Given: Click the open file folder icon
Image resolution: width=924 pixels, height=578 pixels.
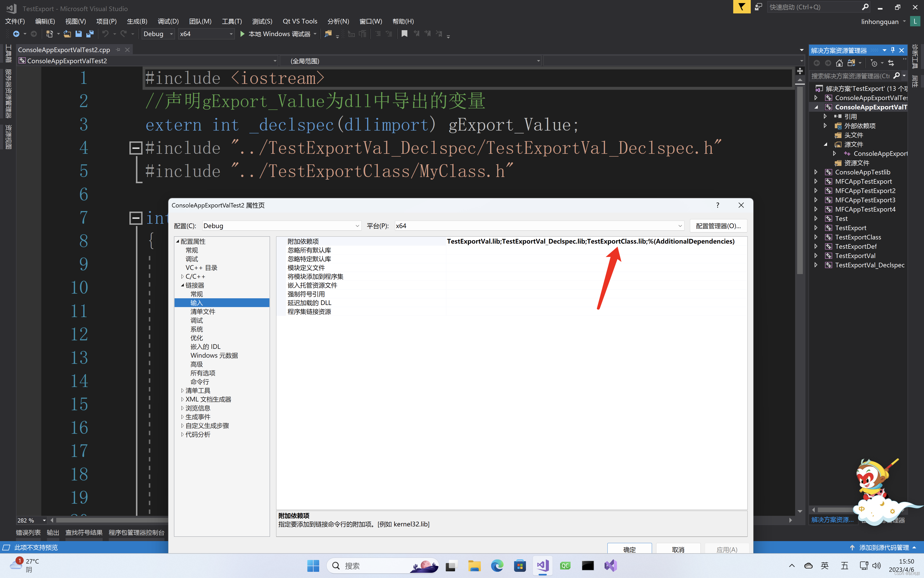Looking at the screenshot, I should 67,34.
